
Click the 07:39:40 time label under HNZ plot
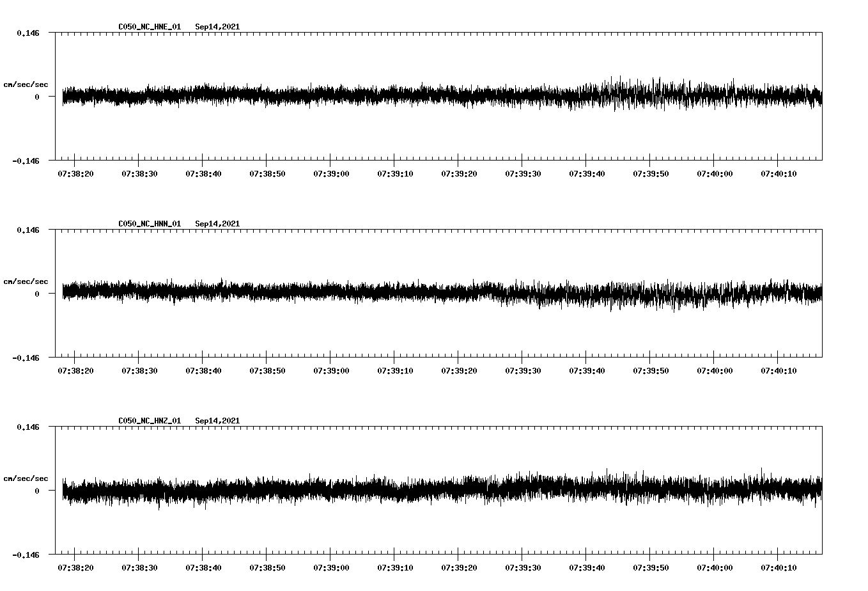(x=587, y=568)
